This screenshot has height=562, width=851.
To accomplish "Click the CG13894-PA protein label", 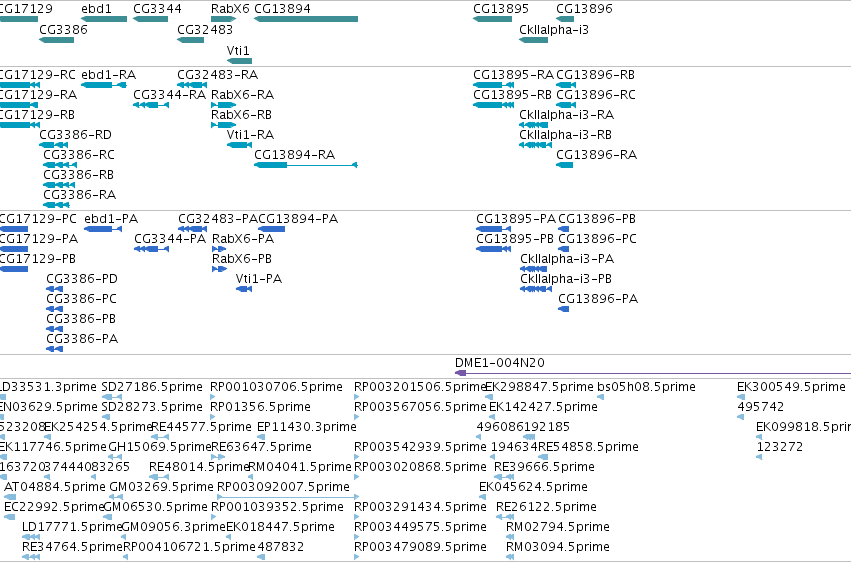I will 298,219.
